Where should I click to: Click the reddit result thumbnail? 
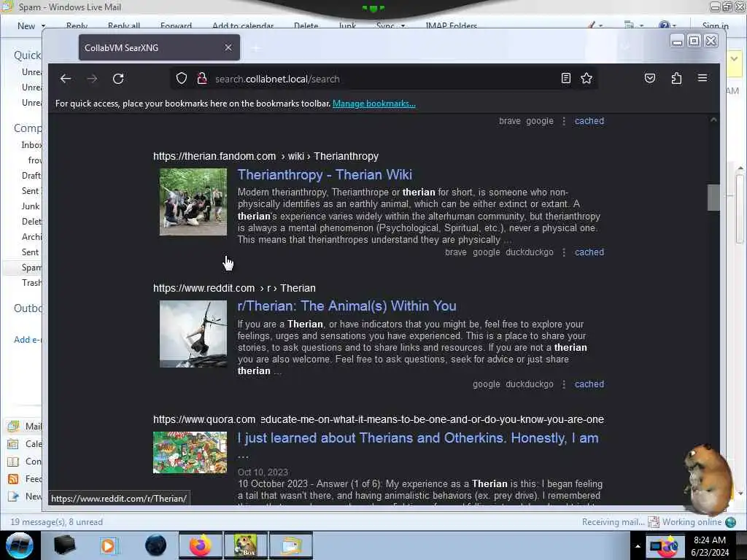(193, 334)
